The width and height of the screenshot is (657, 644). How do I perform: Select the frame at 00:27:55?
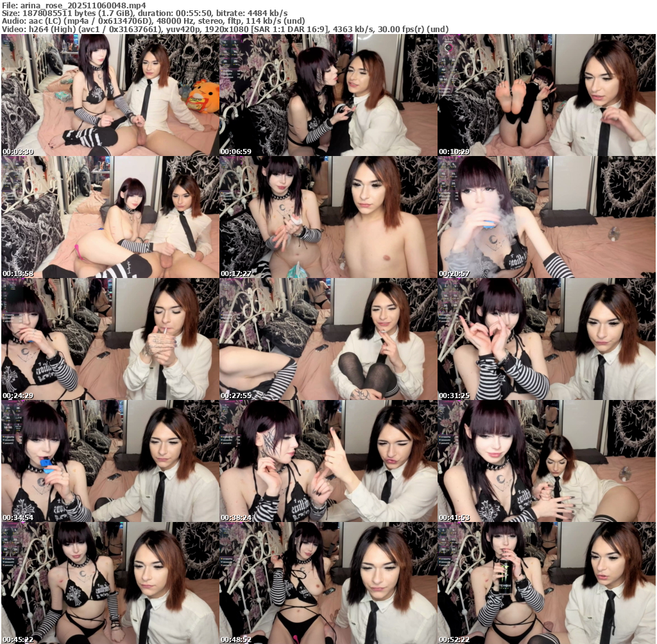click(328, 339)
